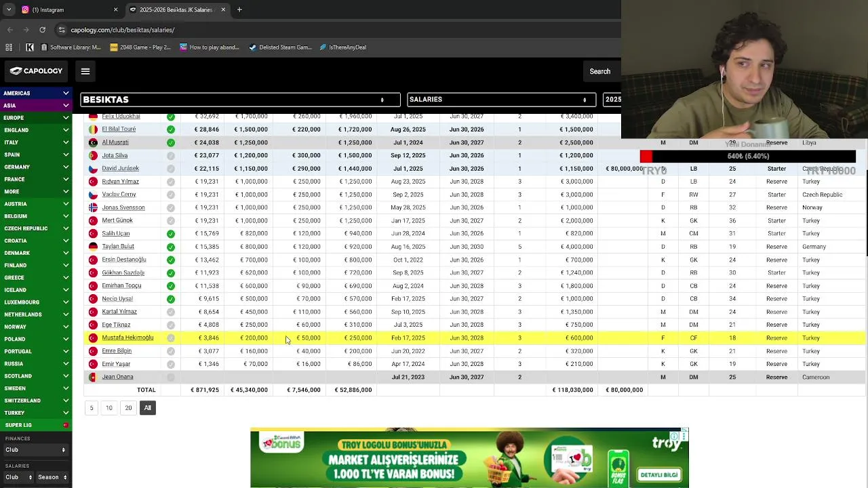The image size is (868, 488).
Task: Open 2048 Game bookmark
Action: point(140,47)
